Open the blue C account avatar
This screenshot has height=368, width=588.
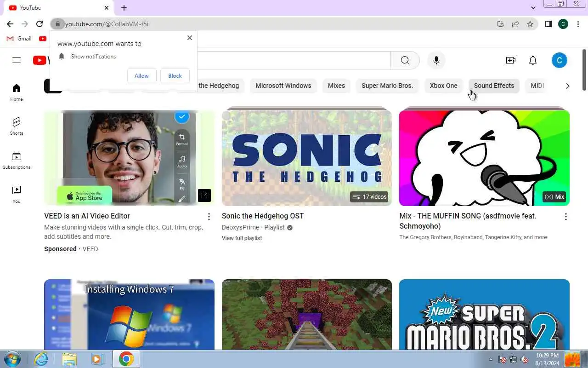(x=559, y=60)
